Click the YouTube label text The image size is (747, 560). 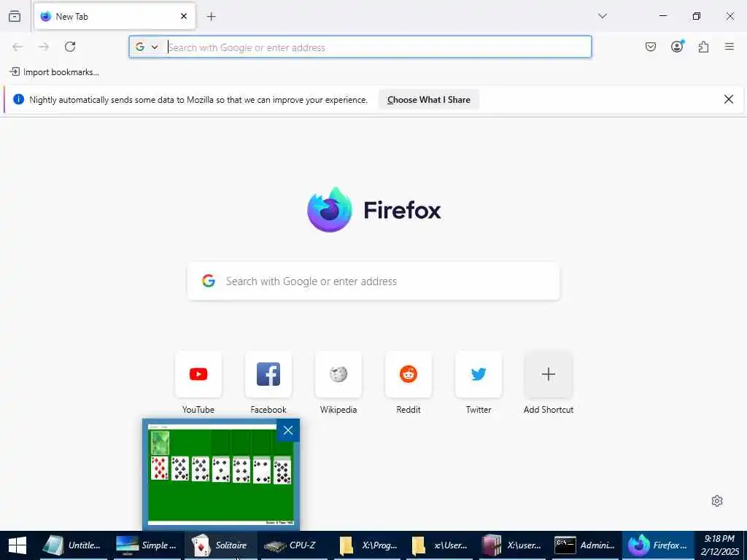[x=198, y=410]
